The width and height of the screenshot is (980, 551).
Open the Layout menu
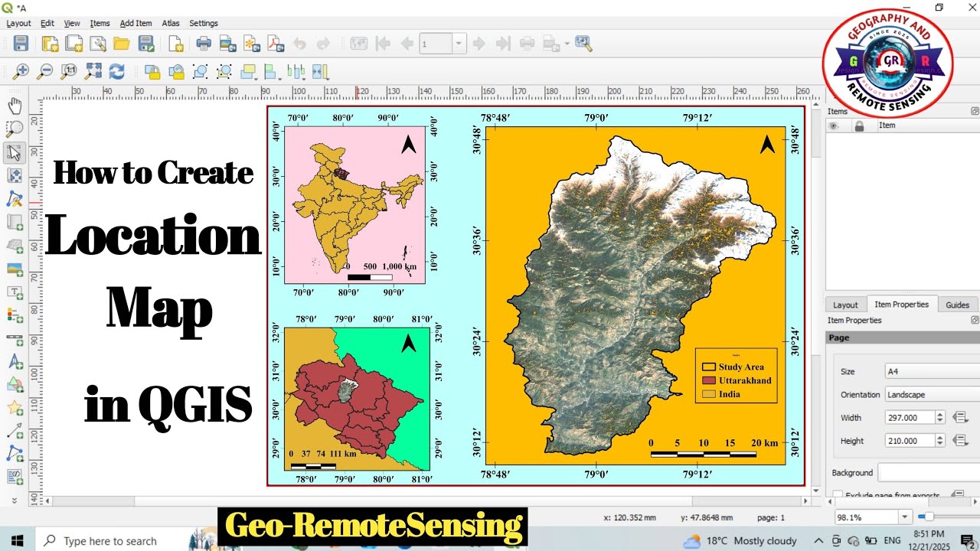click(x=18, y=23)
